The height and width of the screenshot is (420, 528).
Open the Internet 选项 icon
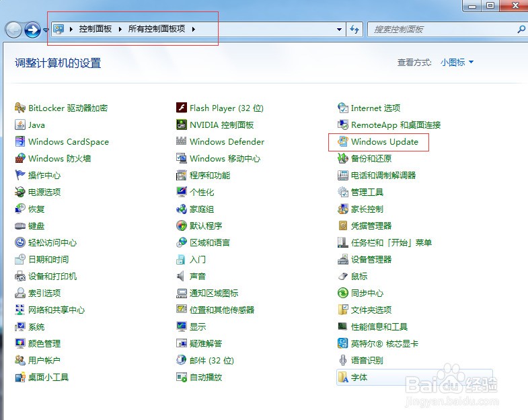[343, 108]
